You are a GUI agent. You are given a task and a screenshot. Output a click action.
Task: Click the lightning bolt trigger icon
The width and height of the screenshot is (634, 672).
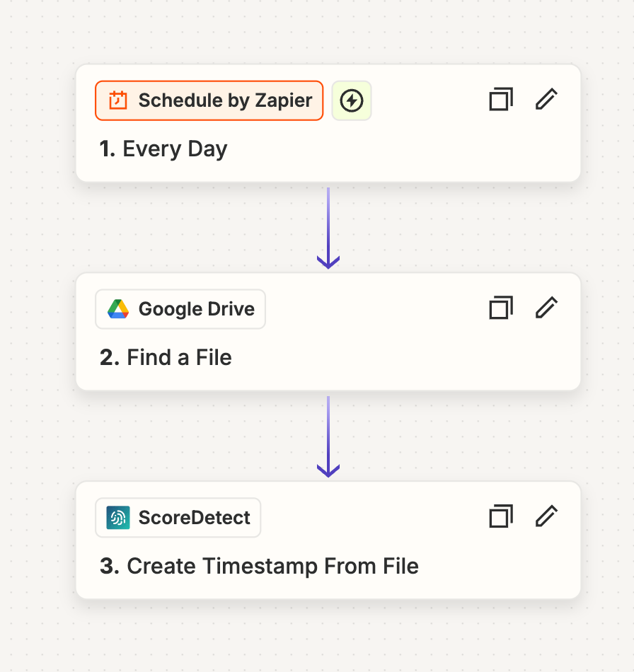352,100
